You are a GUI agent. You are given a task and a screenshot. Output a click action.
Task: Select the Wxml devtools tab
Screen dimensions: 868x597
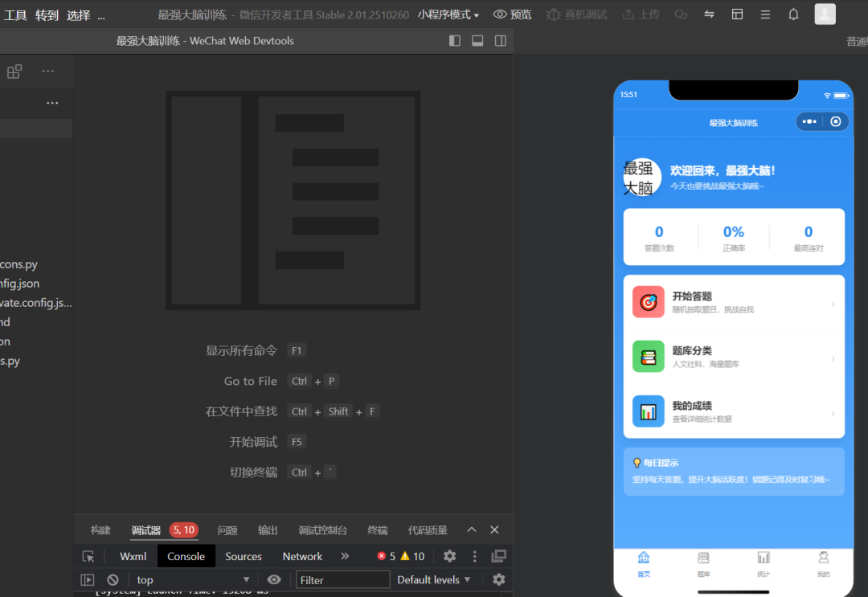133,557
